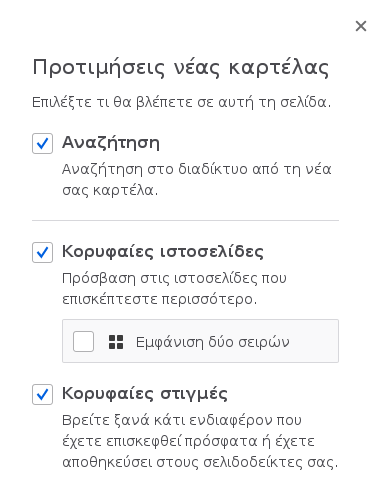The height and width of the screenshot is (480, 374).
Task: Click empty space inside the two-rows option box
Action: [313, 341]
